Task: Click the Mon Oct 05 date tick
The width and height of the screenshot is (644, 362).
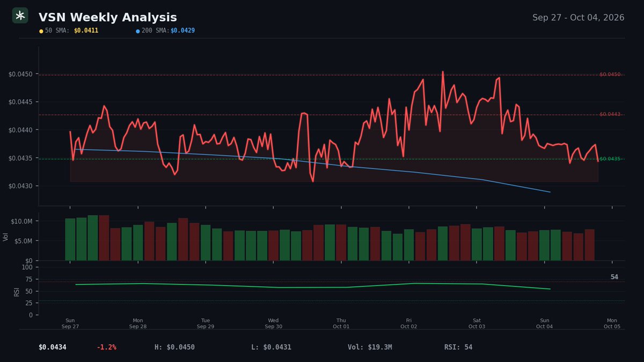Action: coord(612,323)
